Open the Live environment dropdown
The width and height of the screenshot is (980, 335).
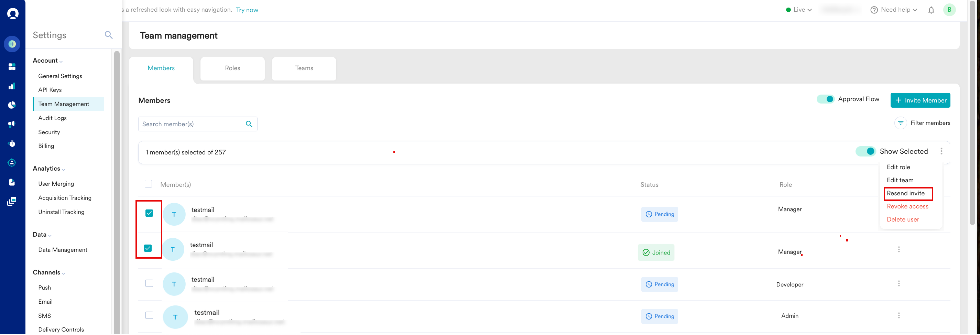coord(798,10)
